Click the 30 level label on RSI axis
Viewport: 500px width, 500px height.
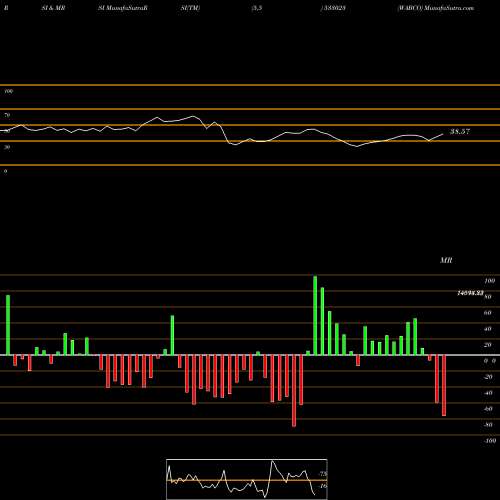7,147
